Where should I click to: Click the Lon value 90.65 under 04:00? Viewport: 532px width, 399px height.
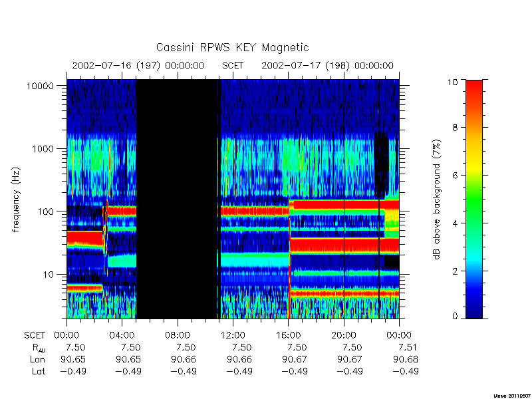click(128, 359)
